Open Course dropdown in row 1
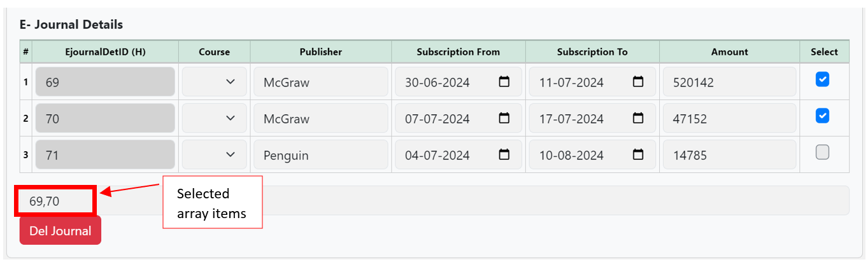Viewport: 868px width, 264px height. coord(214,82)
